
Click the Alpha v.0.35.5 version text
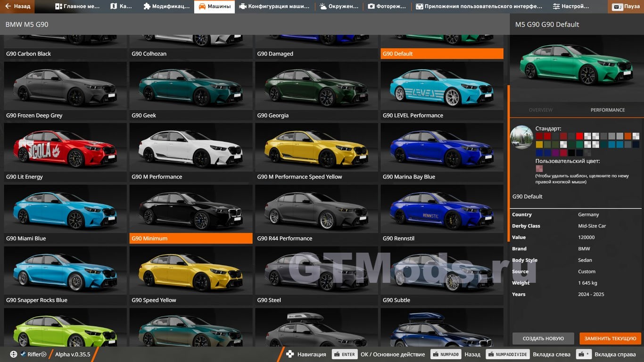(73, 354)
